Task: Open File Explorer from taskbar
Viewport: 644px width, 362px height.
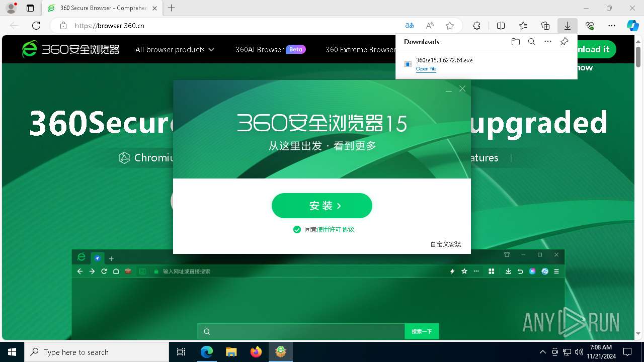Action: tap(231, 352)
